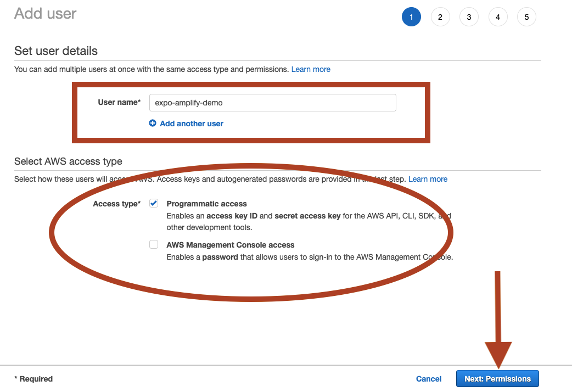The height and width of the screenshot is (392, 572).
Task: Click the Access type field label
Action: pyautogui.click(x=116, y=203)
